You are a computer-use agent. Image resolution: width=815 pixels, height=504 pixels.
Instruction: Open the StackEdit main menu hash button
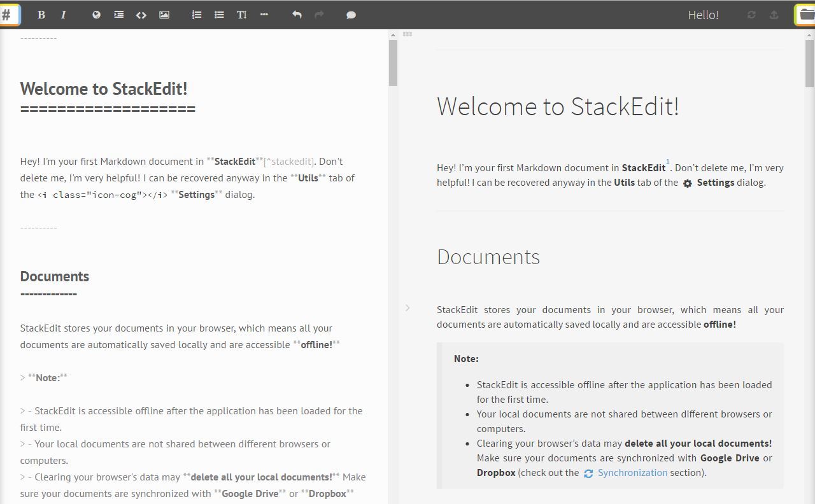click(9, 15)
